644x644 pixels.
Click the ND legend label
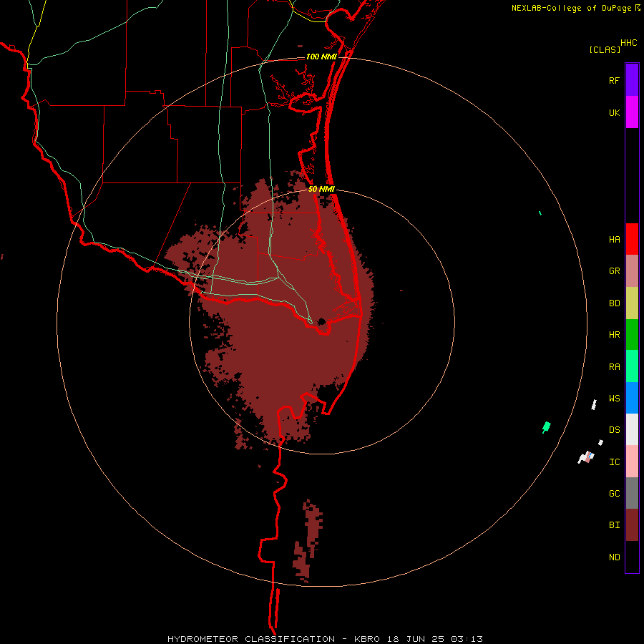click(x=614, y=557)
